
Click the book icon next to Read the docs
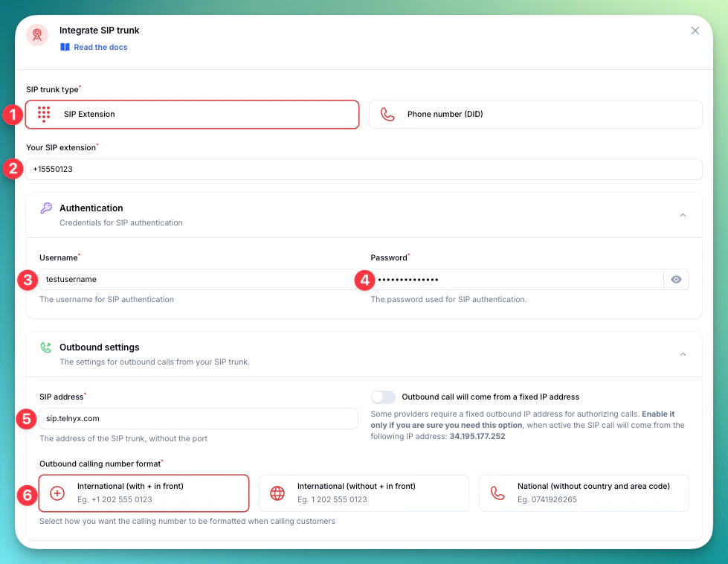pyautogui.click(x=65, y=47)
